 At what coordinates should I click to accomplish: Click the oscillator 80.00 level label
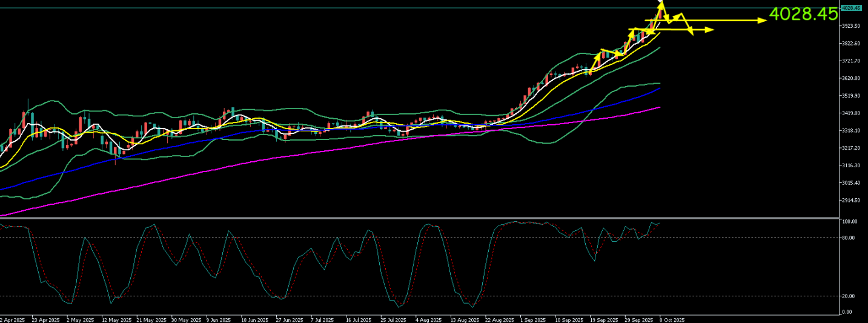pyautogui.click(x=849, y=238)
